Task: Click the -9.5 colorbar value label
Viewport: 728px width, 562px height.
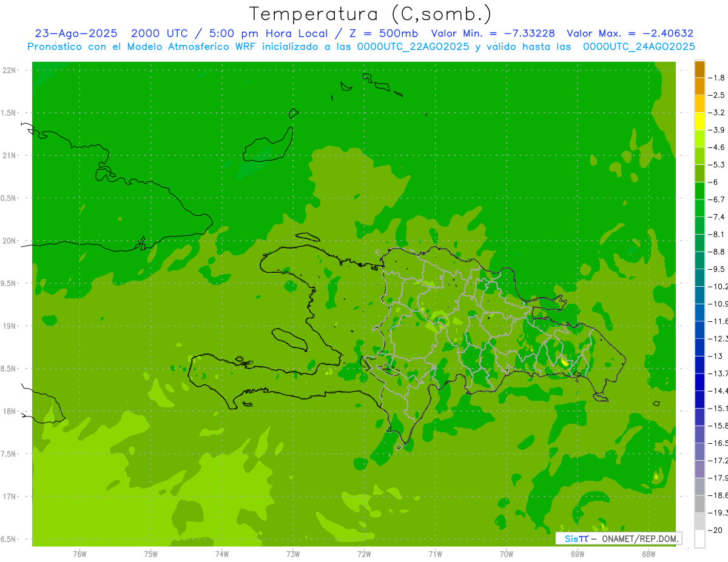Action: click(x=717, y=269)
